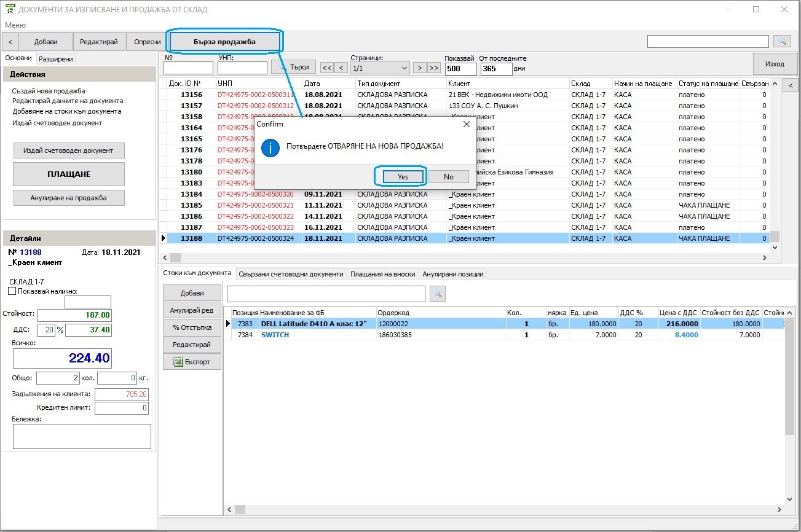Click the back < button left of the top Добави
The width and height of the screenshot is (801, 532).
[x=10, y=42]
